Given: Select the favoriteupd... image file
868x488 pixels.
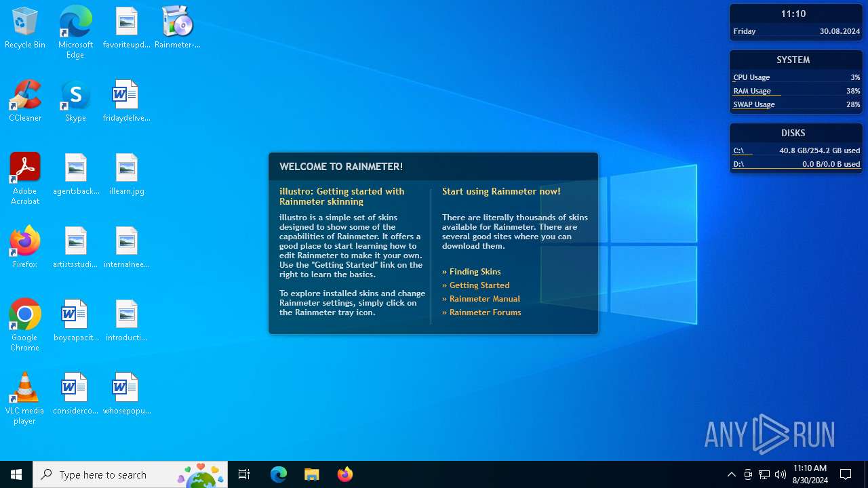Looking at the screenshot, I should pos(126,28).
